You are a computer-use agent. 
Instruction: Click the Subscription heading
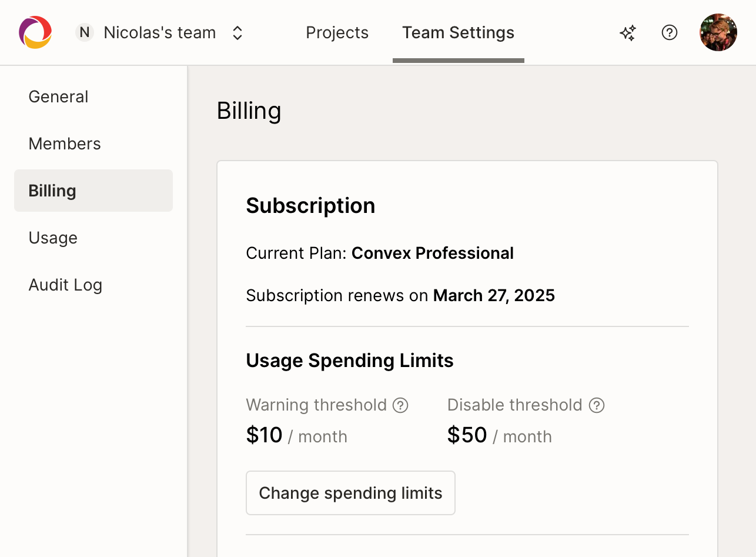point(310,206)
